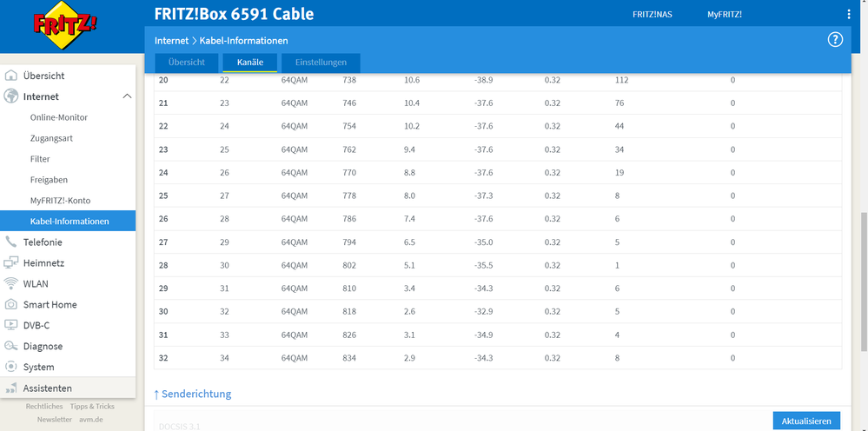The image size is (868, 431).
Task: Select Kabel-Informationen menu entry
Action: pos(68,221)
